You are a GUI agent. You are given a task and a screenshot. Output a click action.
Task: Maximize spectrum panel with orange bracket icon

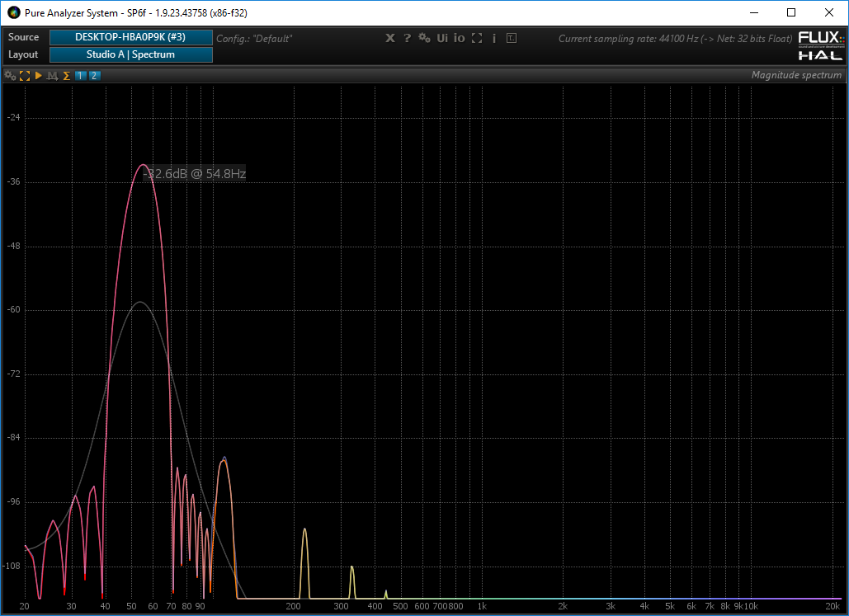pos(25,76)
